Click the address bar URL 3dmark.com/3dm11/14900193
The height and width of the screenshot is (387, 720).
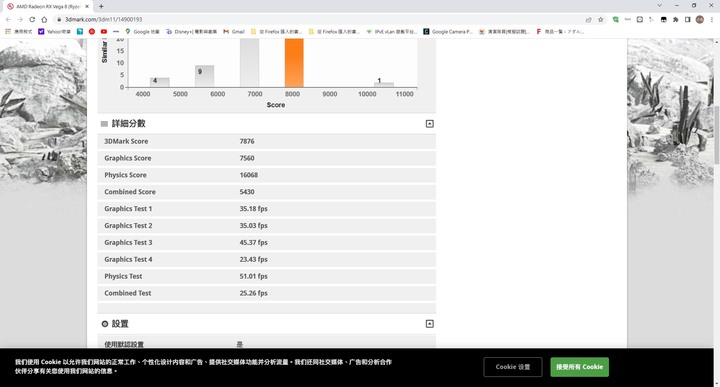[x=103, y=20]
